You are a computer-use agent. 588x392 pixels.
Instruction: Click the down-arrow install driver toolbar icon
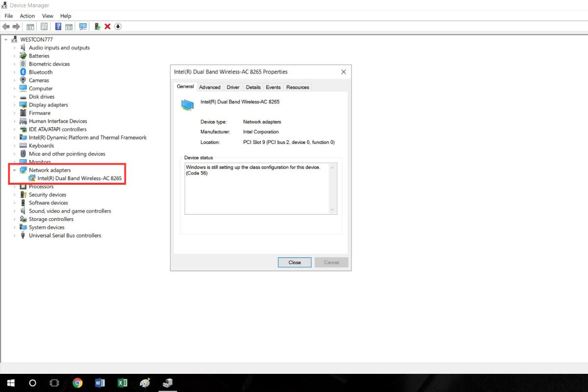(x=118, y=26)
